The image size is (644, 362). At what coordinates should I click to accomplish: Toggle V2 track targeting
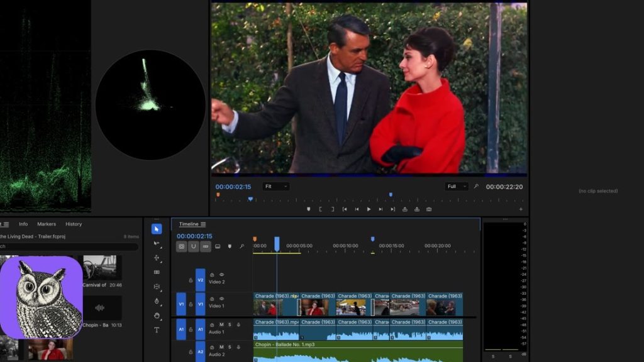(201, 280)
